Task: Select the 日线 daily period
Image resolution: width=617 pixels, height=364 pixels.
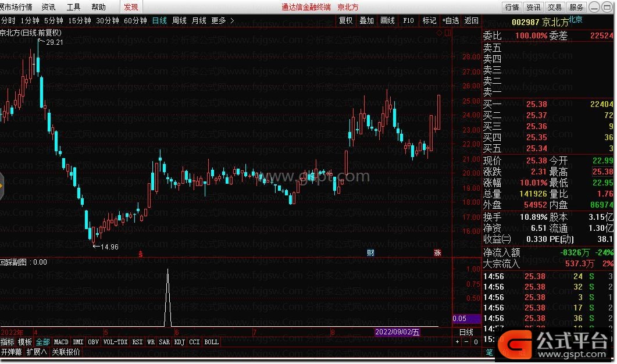Action: 159,20
